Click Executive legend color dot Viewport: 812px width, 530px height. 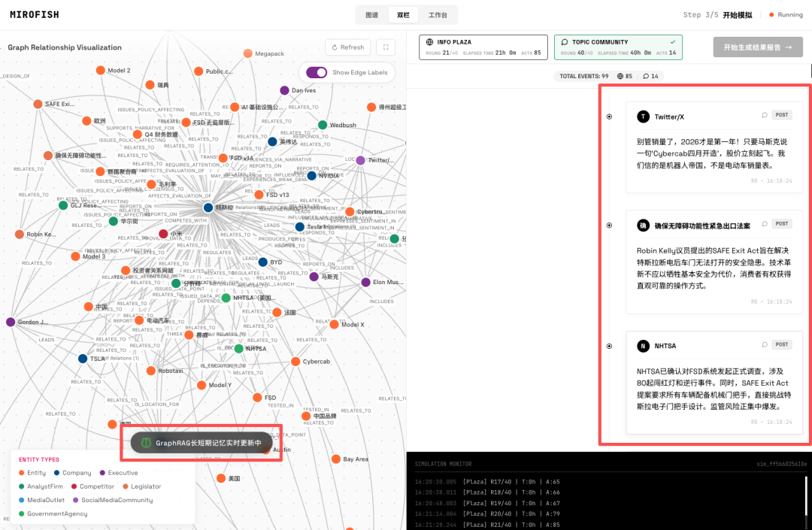pyautogui.click(x=102, y=473)
